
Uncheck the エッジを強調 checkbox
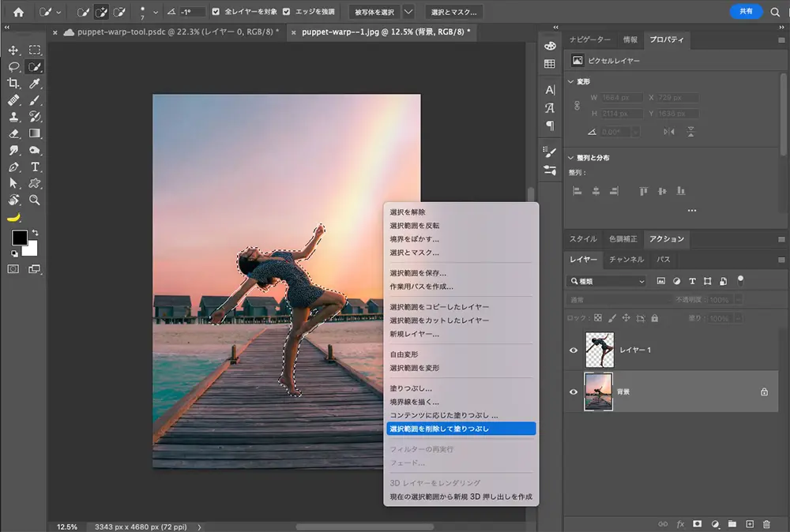coord(286,12)
